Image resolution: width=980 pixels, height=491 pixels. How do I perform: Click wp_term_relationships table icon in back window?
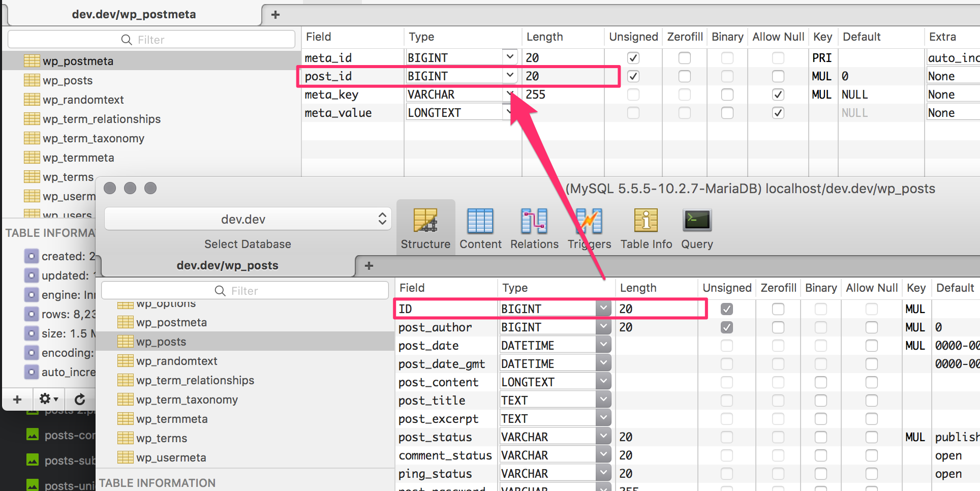32,119
